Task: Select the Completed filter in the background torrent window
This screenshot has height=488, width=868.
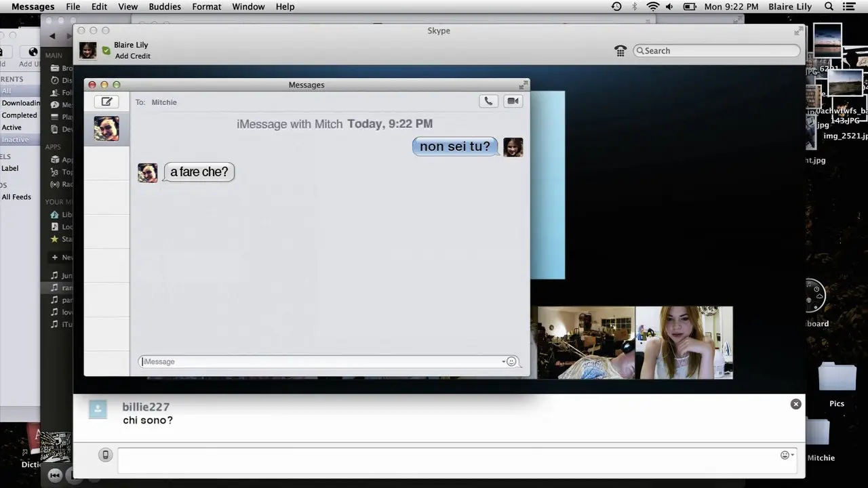Action: pos(20,115)
